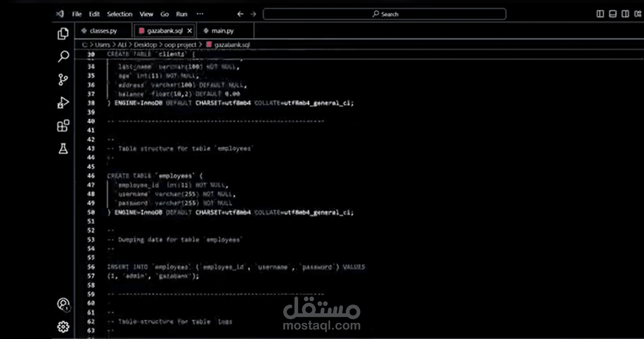Switch to the gazabank.sql tab

click(x=165, y=31)
